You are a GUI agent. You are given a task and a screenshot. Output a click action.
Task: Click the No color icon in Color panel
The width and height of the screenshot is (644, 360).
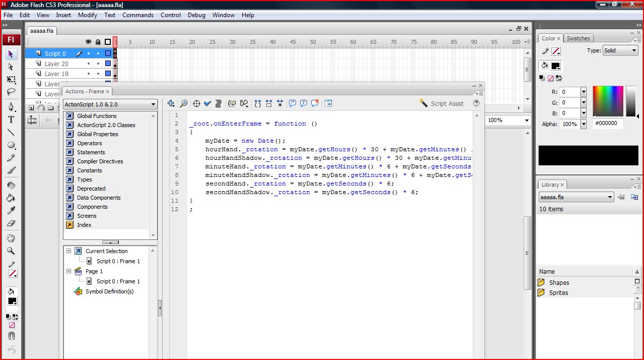coord(550,78)
